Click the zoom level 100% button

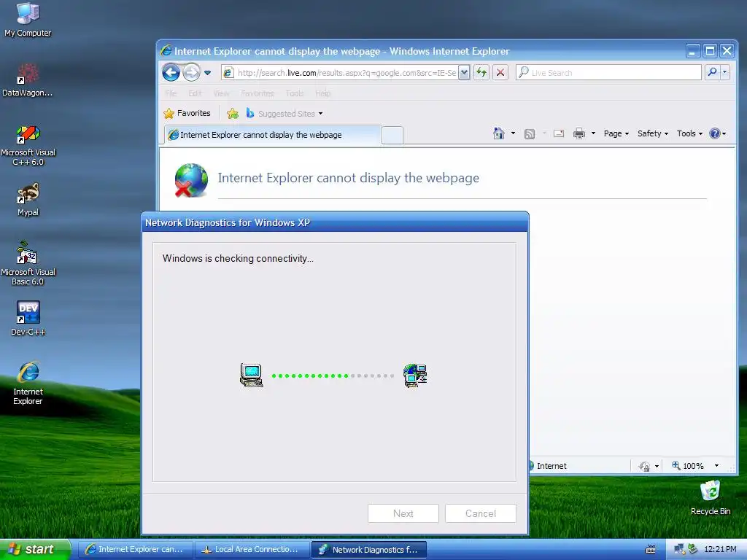pos(688,466)
